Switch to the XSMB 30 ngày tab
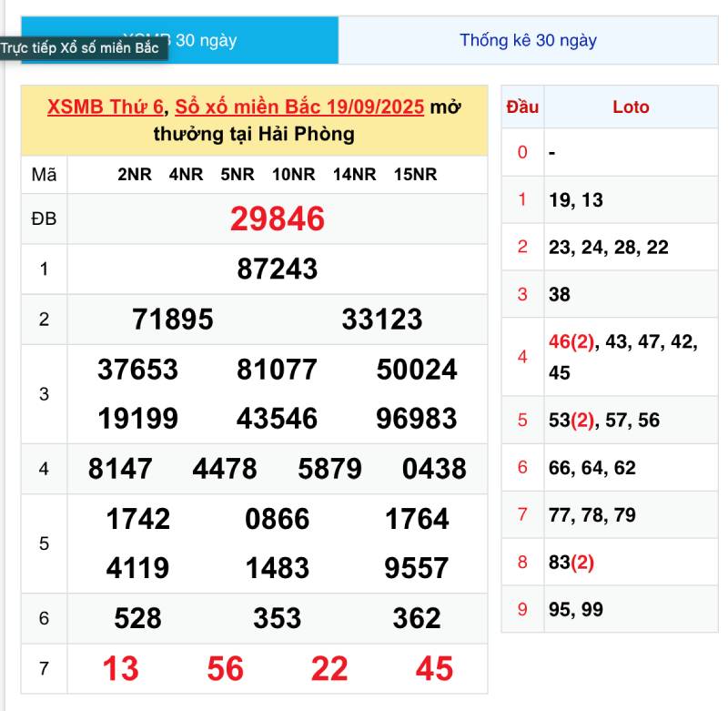The image size is (728, 711). point(179,40)
